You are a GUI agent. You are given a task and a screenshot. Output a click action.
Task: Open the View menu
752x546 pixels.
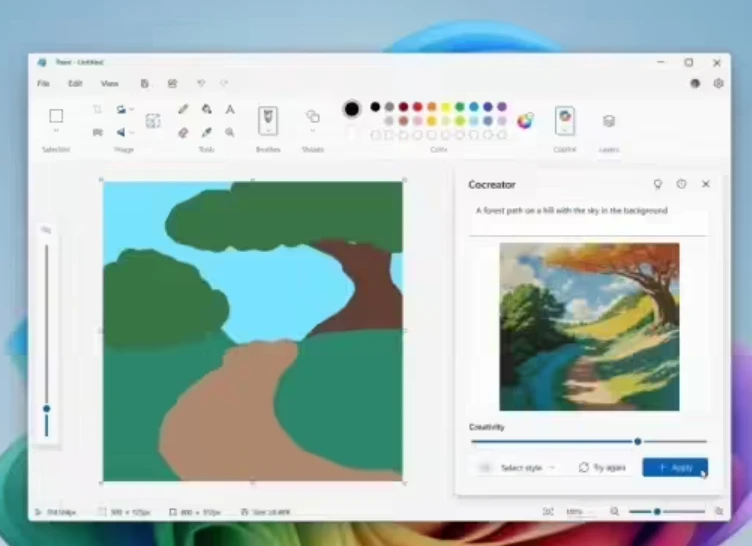click(109, 84)
